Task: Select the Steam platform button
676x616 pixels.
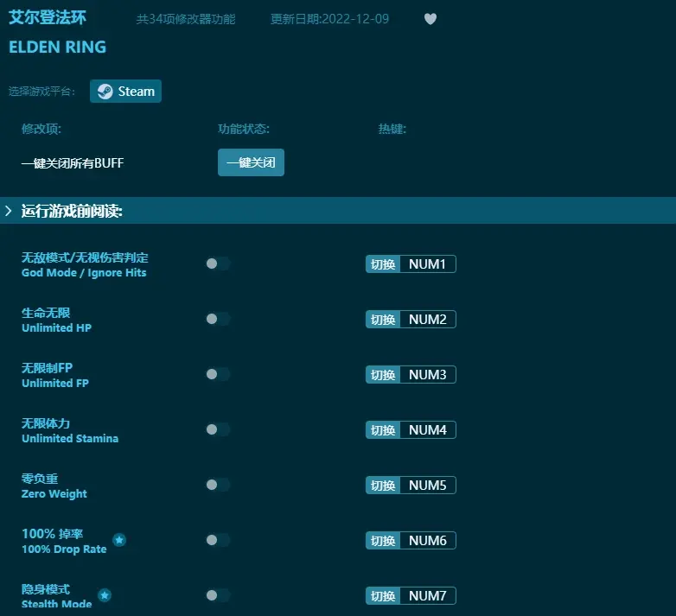Action: click(x=125, y=92)
